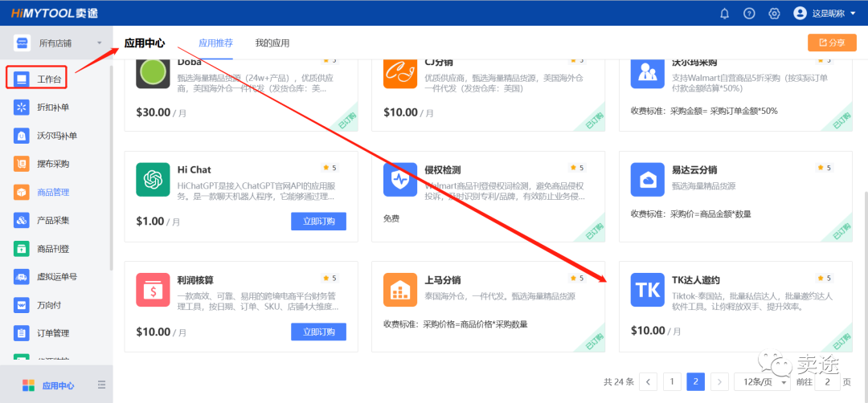Click the $10.00 price on TK达人邀约
Screen dimensions: 868x403
pos(648,331)
